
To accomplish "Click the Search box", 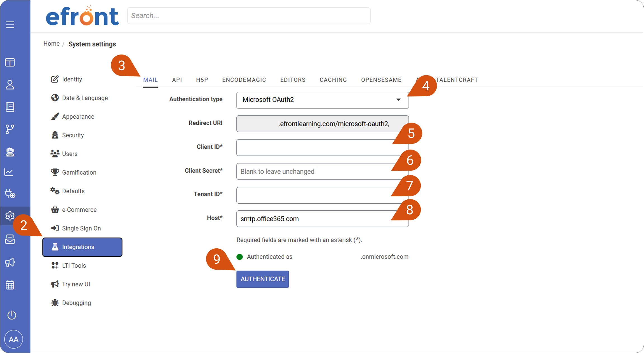I will (x=249, y=16).
